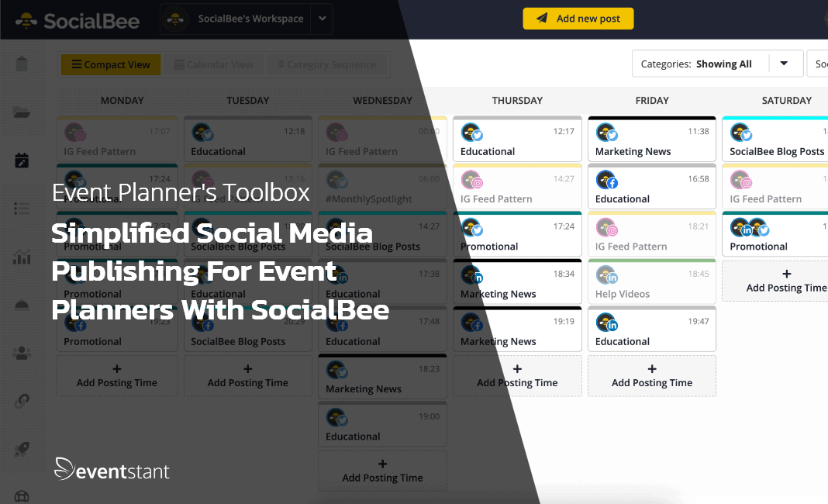Viewport: 828px width, 504px height.
Task: Click Instagram profile icon on Saturday IG Feed slot
Action: point(741,180)
